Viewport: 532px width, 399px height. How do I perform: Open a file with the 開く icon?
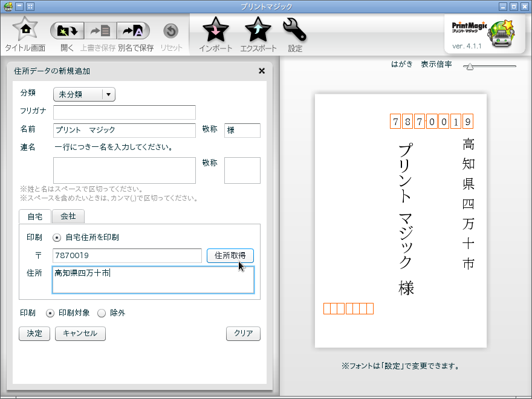tap(67, 31)
